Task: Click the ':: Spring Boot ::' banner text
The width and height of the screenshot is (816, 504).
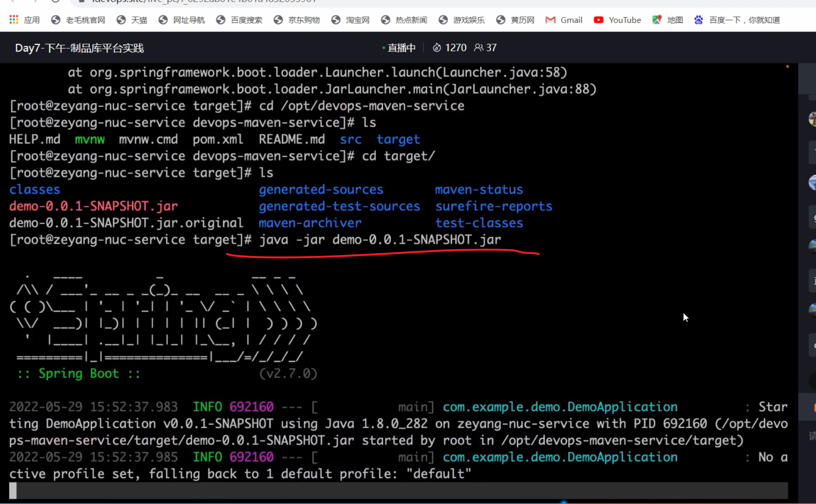Action: pos(79,373)
